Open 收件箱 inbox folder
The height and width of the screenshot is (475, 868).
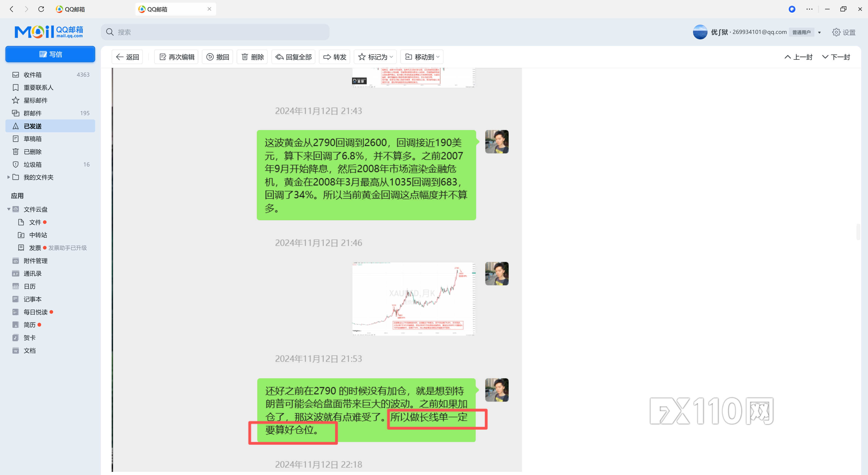(x=50, y=74)
